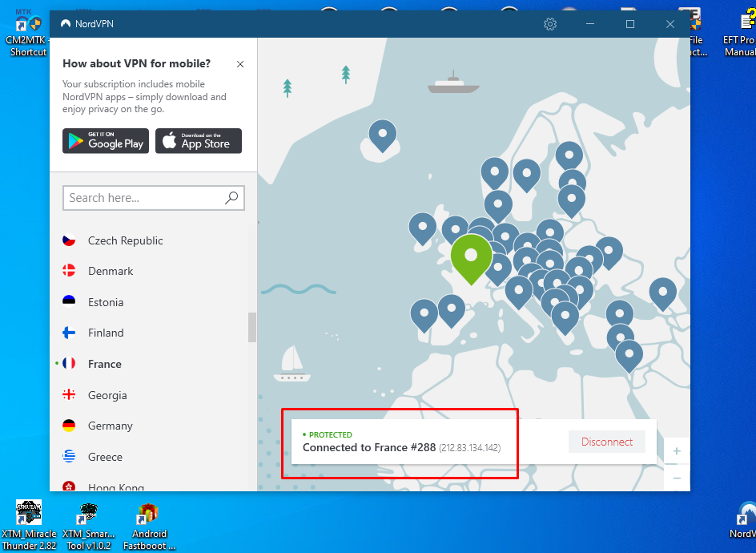Click the Georgia flag icon

[69, 395]
